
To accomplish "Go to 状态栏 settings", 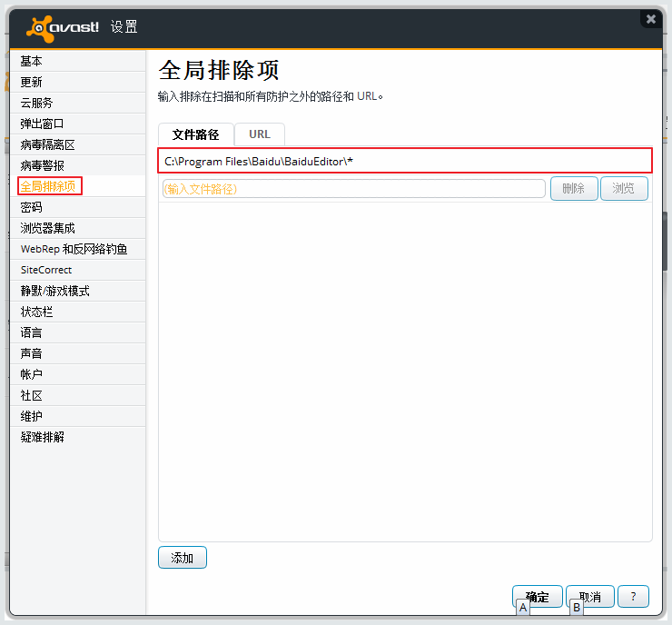I will pos(77,312).
